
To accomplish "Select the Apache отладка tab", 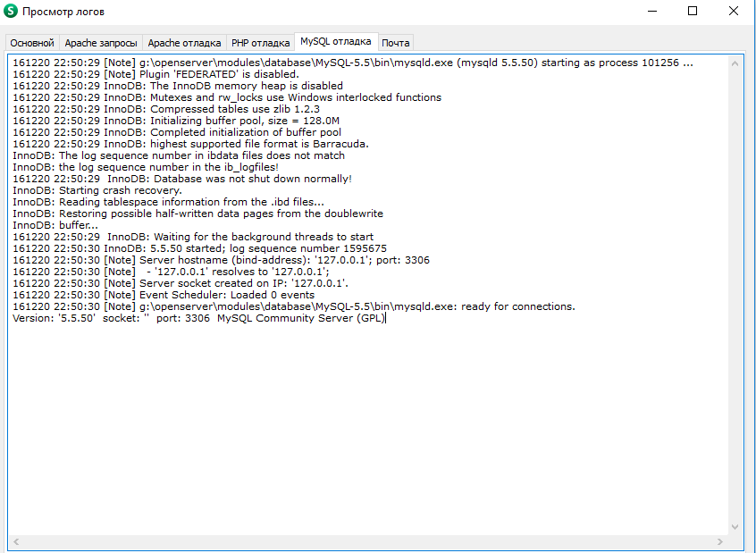I will pyautogui.click(x=184, y=43).
